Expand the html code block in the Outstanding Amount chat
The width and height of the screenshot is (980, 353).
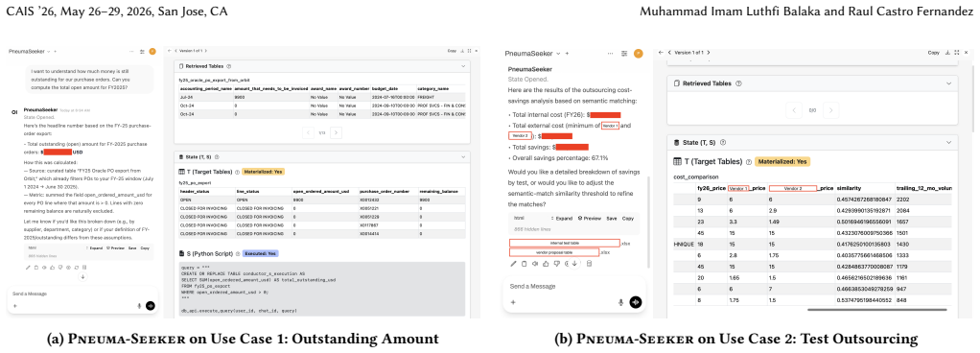pos(94,248)
